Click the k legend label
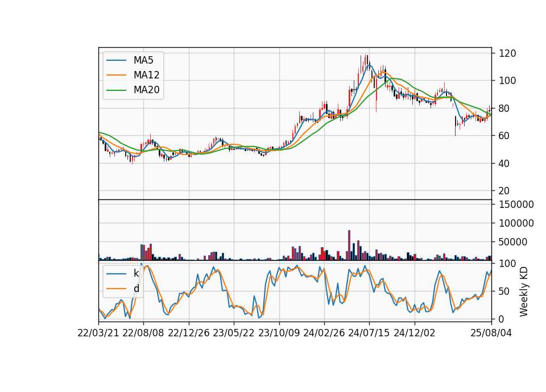546x392 pixels. pos(136,273)
